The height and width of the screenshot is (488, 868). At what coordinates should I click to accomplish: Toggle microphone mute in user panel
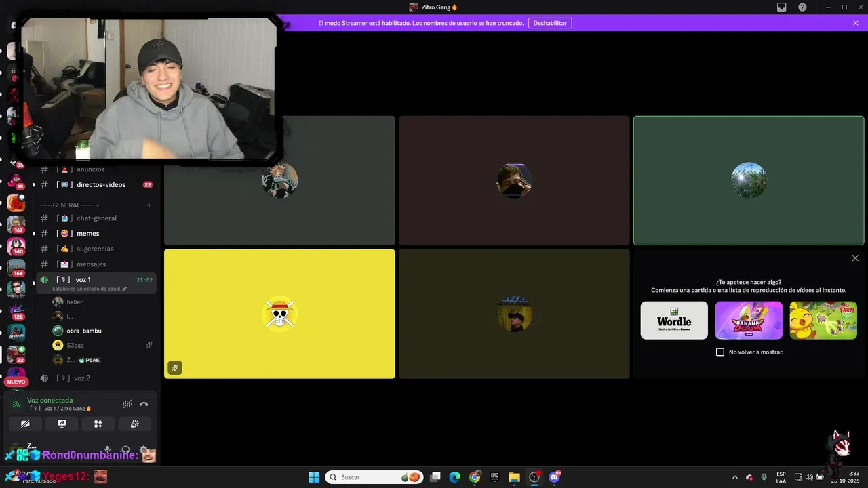pos(107,450)
